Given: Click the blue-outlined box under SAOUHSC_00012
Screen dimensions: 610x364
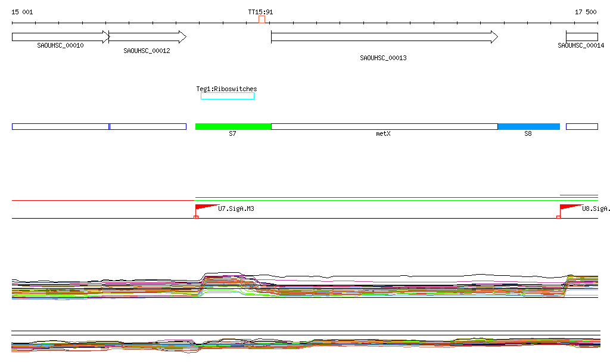Looking at the screenshot, I should pos(148,126).
